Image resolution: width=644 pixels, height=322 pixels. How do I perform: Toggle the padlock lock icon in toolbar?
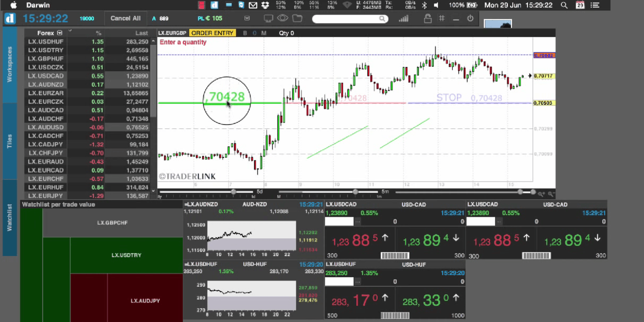(427, 18)
